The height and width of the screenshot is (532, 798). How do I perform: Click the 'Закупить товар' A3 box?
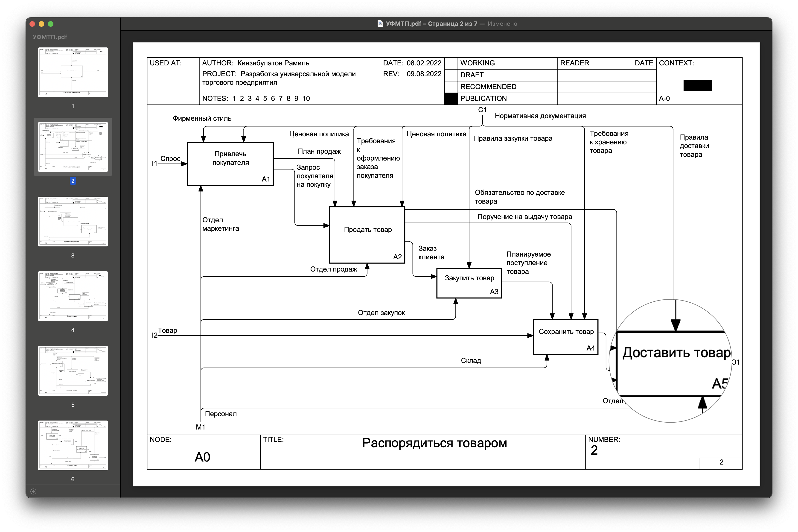point(469,283)
